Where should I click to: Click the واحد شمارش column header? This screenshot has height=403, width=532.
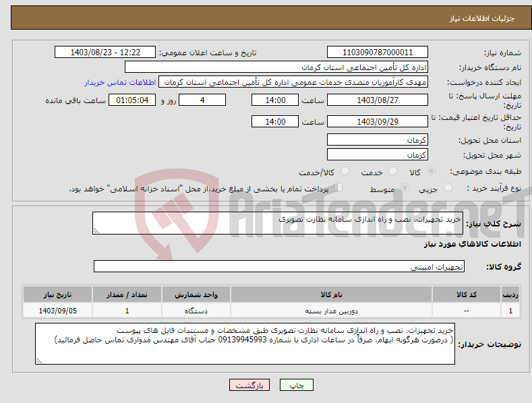pyautogui.click(x=196, y=294)
